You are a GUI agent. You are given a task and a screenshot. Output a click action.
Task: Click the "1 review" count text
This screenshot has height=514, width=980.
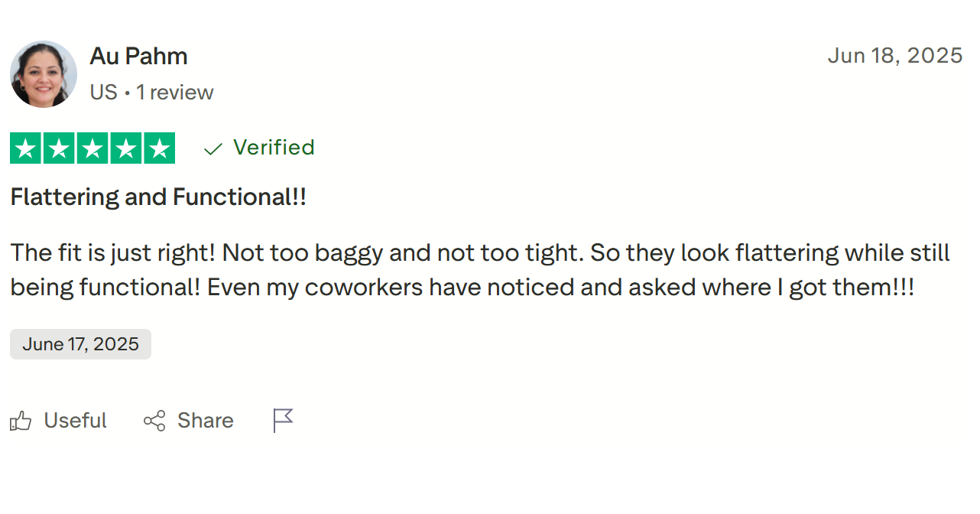pos(174,93)
